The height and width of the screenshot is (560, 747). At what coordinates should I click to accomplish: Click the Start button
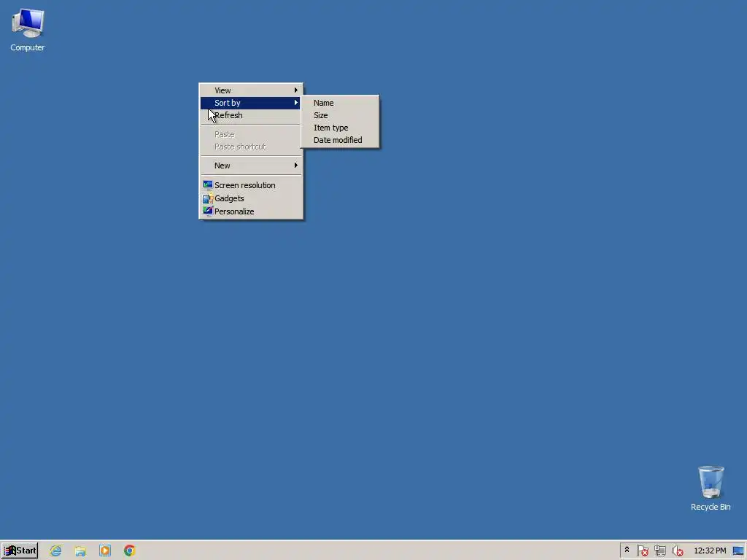tap(20, 551)
